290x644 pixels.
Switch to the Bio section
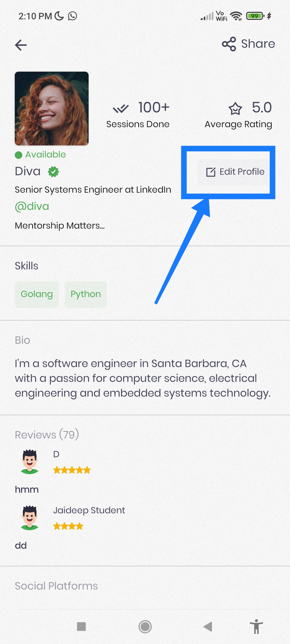pos(23,340)
